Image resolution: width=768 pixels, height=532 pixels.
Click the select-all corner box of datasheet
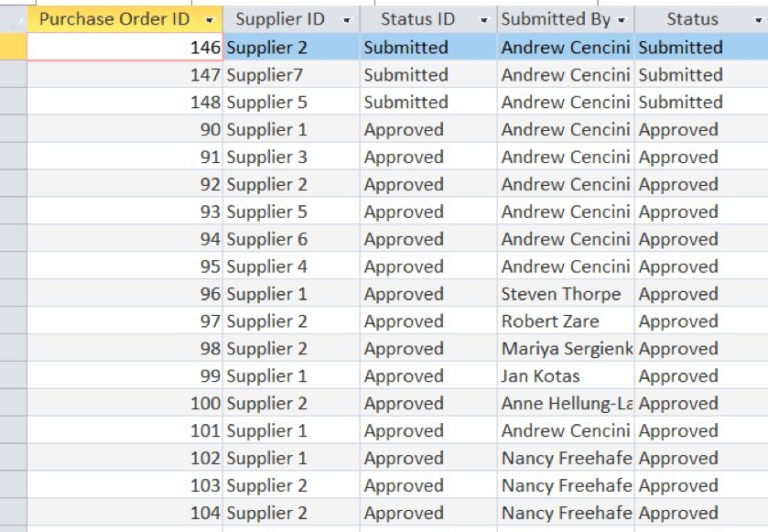(13, 19)
